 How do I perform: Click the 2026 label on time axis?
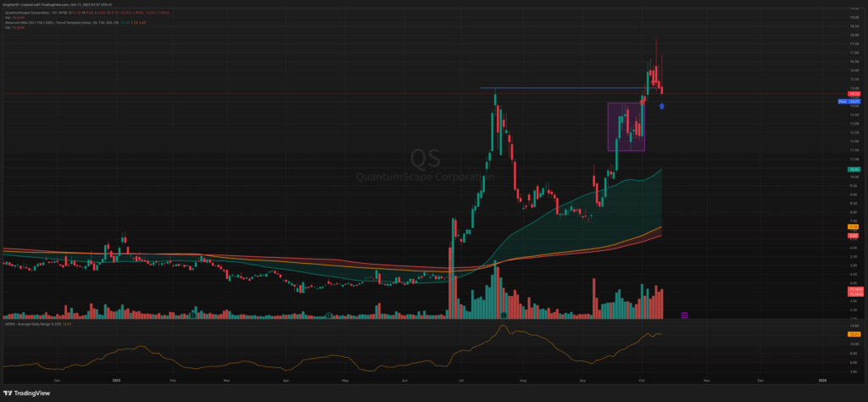click(822, 382)
